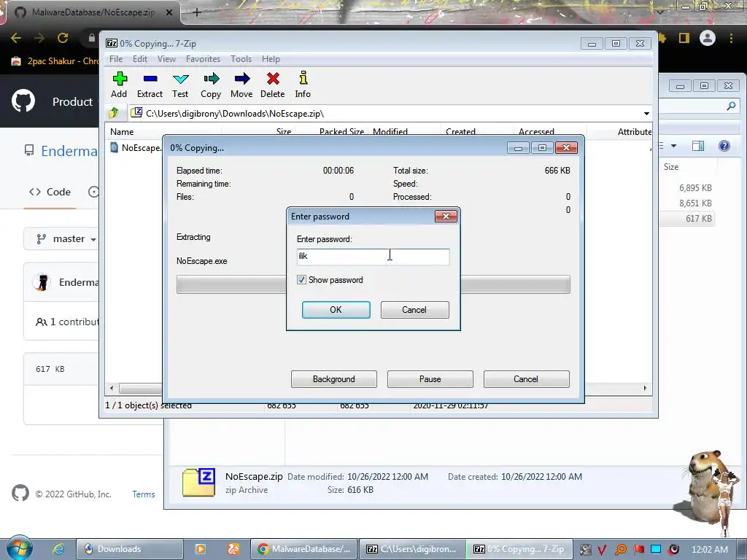This screenshot has height=560, width=747.
Task: Toggle the Show password checkbox
Action: (x=301, y=279)
